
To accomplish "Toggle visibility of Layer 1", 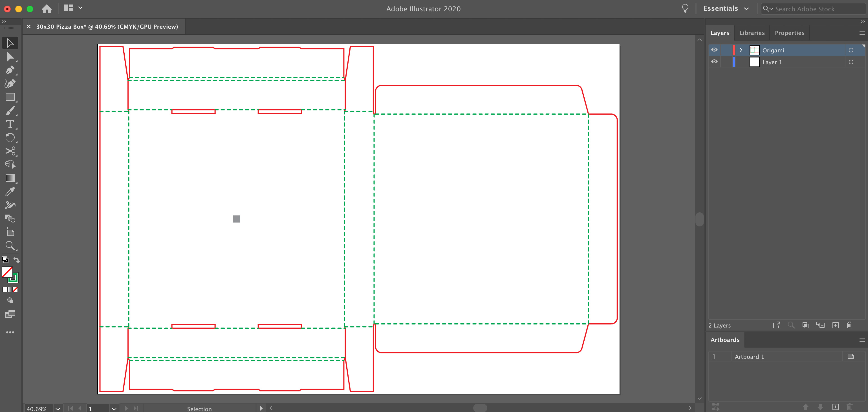I will 715,61.
